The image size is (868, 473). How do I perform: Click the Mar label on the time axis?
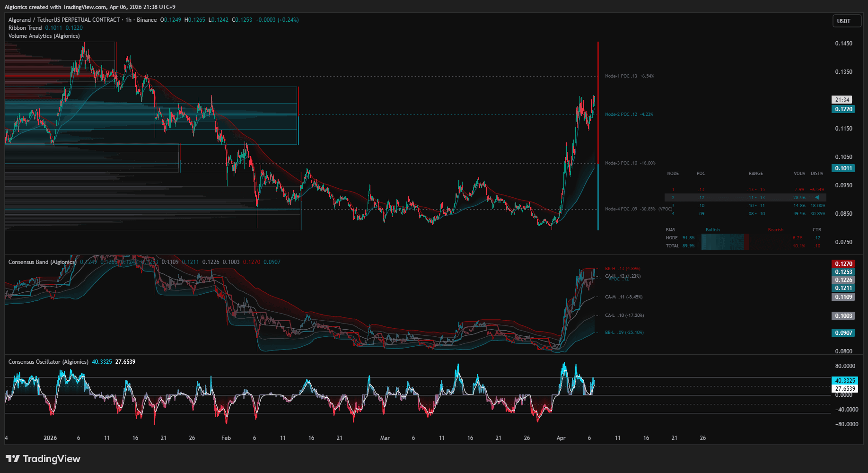385,438
